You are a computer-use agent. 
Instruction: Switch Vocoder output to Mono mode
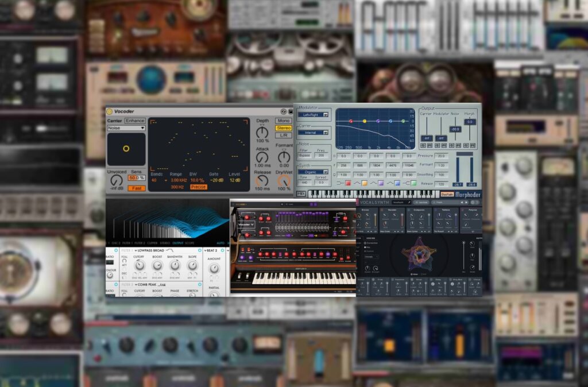[x=283, y=120]
